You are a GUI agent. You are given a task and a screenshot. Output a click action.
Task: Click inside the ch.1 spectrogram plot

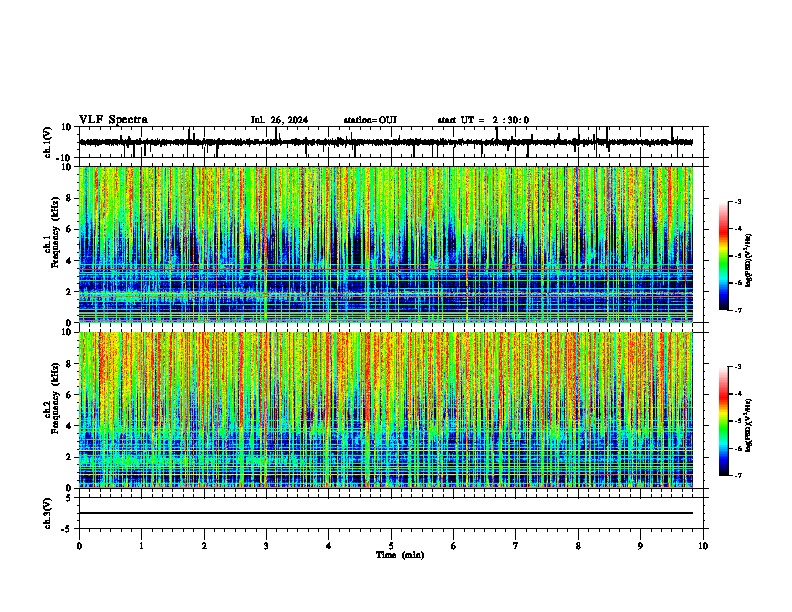click(386, 244)
